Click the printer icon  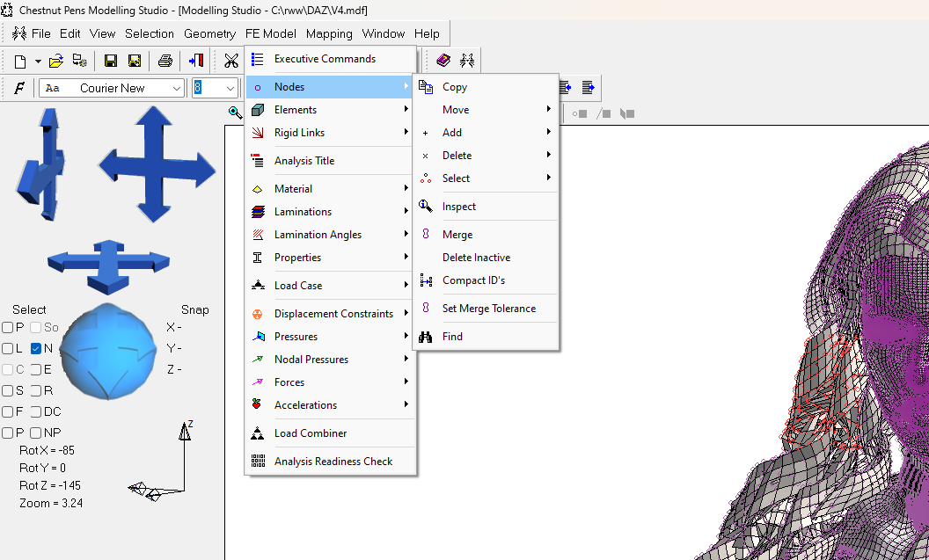click(165, 61)
